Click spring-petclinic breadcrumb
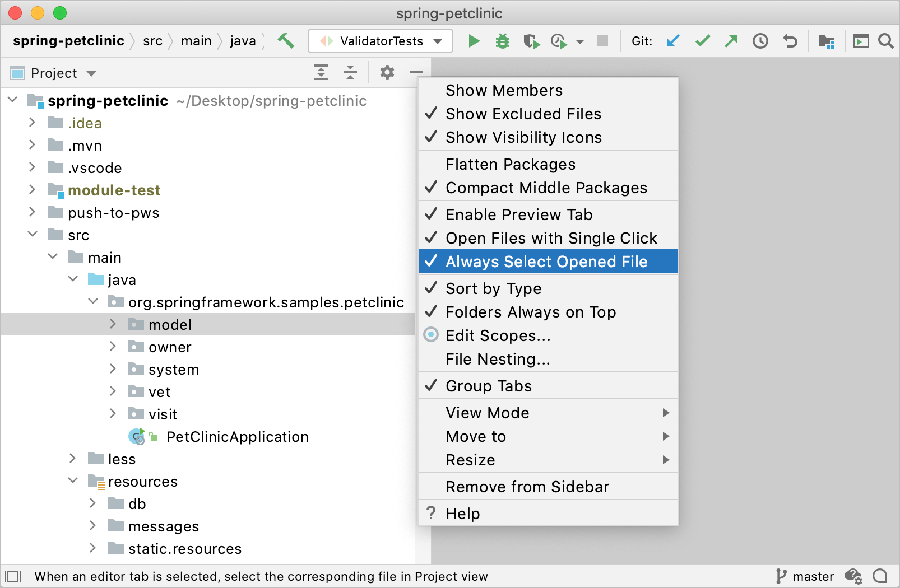This screenshot has height=588, width=900. click(x=68, y=41)
